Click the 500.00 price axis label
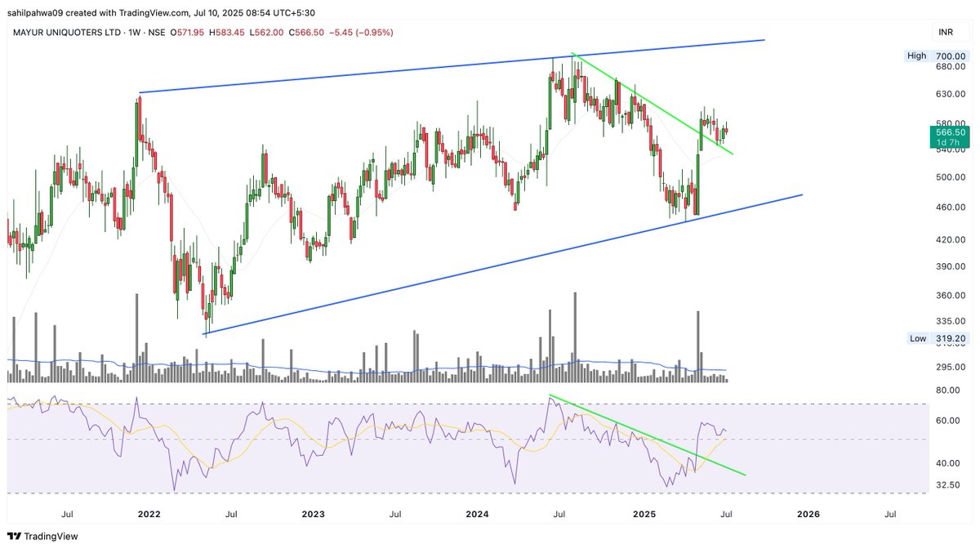980x549 pixels. [951, 177]
